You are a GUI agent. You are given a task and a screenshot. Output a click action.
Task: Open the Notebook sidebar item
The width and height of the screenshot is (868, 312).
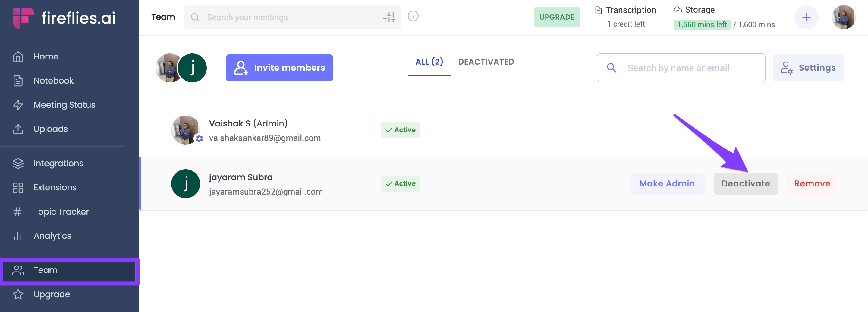click(53, 81)
